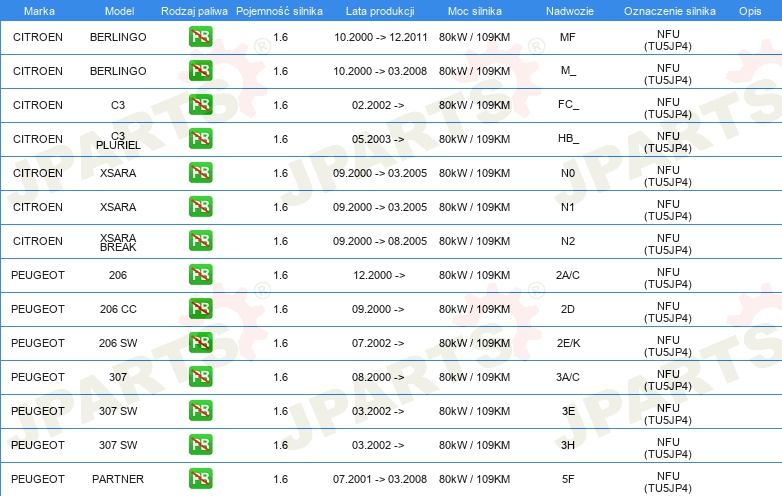Click fuel icon of Xsara with N0 body
Viewport: 782px width, 496px height.
[x=200, y=173]
